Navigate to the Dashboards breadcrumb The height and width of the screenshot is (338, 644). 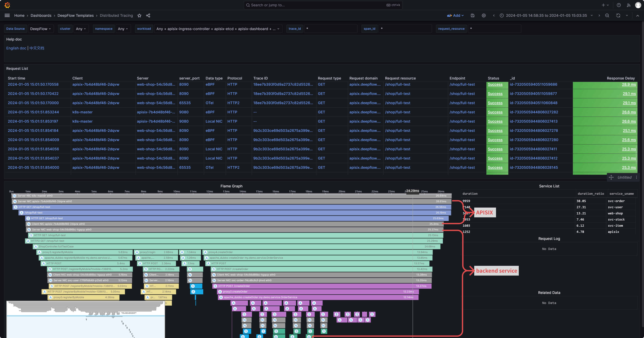point(41,15)
